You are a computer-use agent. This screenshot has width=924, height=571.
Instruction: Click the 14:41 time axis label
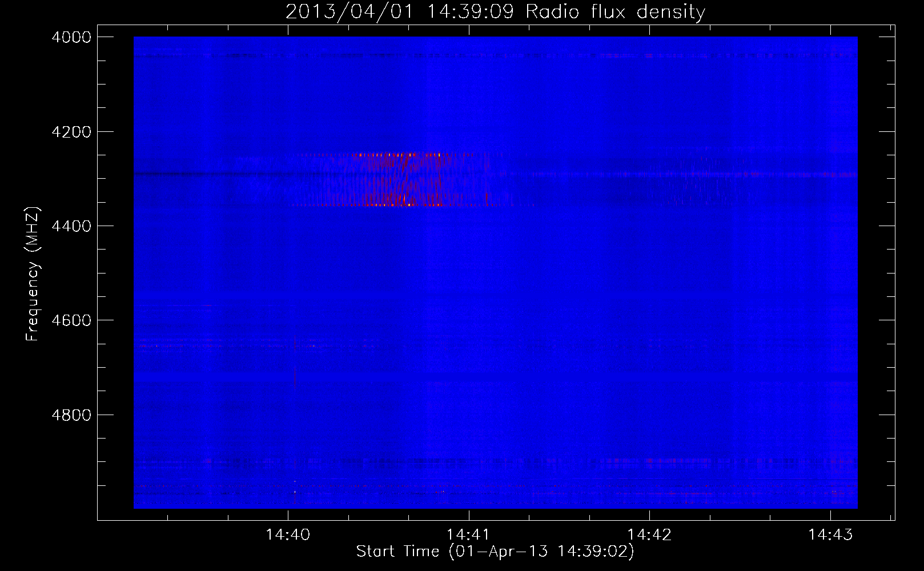point(468,534)
